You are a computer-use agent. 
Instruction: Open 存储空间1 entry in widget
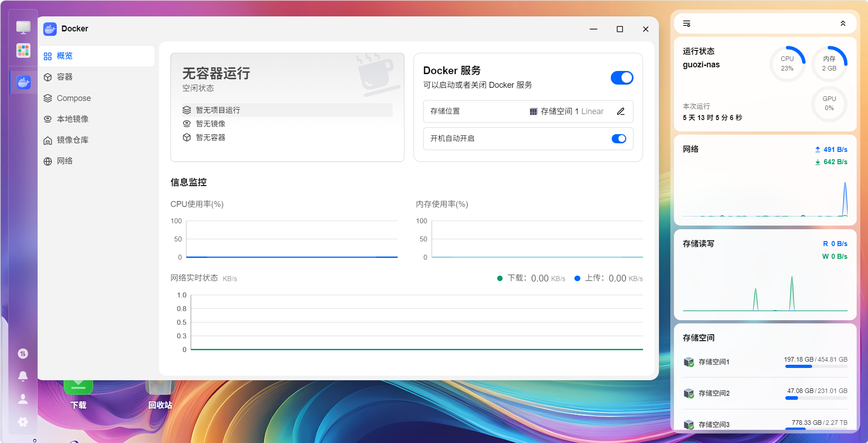(x=765, y=362)
